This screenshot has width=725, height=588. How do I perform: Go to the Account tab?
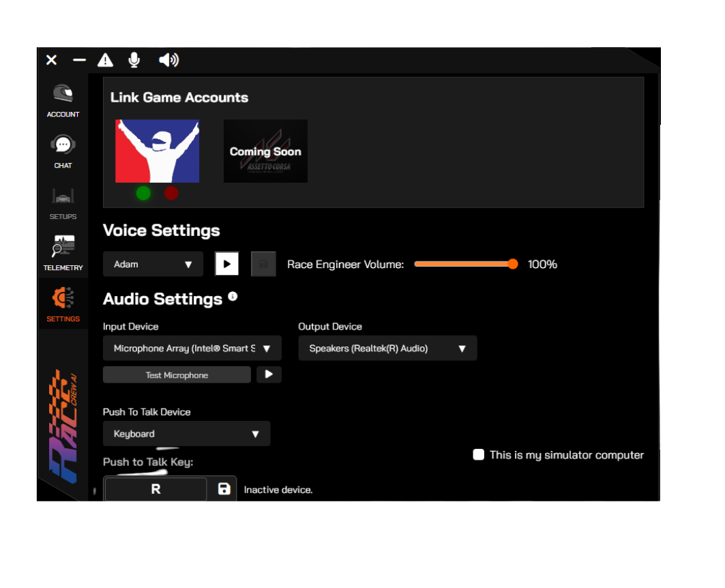pyautogui.click(x=63, y=101)
